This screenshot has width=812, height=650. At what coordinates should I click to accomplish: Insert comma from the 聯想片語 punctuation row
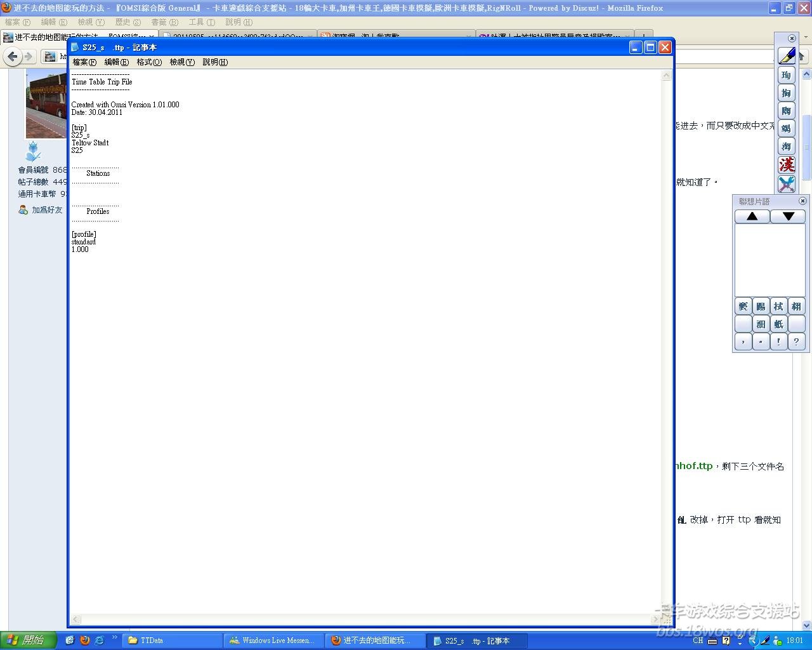click(743, 342)
